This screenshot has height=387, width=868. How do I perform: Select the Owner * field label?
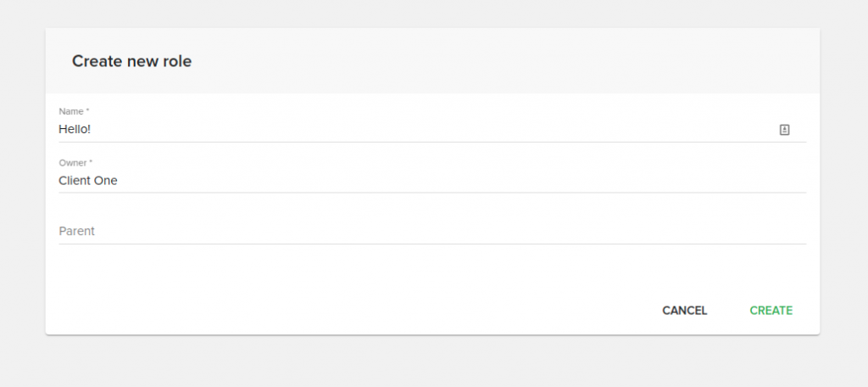[75, 163]
